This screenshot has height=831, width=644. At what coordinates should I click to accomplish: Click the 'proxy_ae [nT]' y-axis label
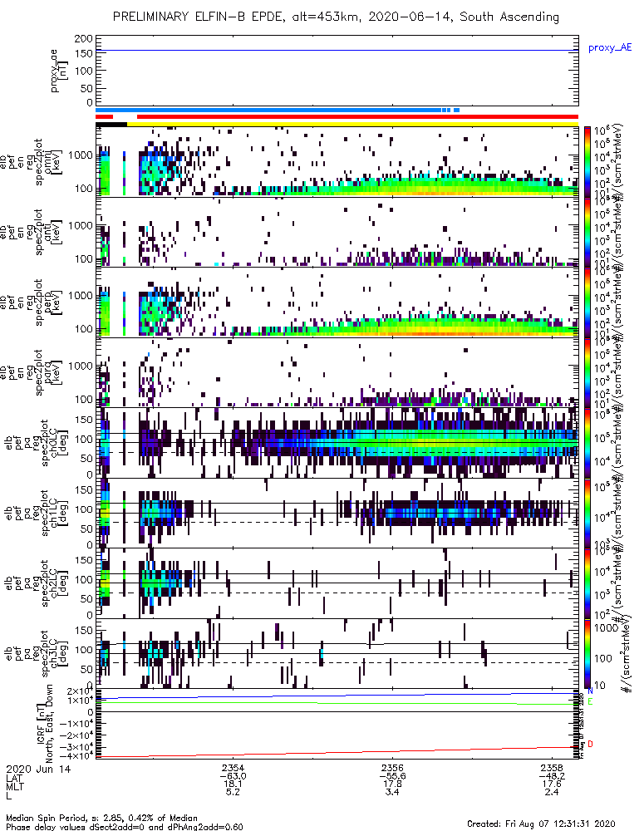60,71
